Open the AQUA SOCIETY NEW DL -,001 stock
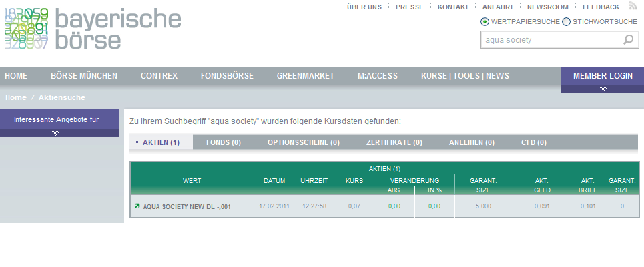Viewport: 644px width, 267px height. coord(187,207)
